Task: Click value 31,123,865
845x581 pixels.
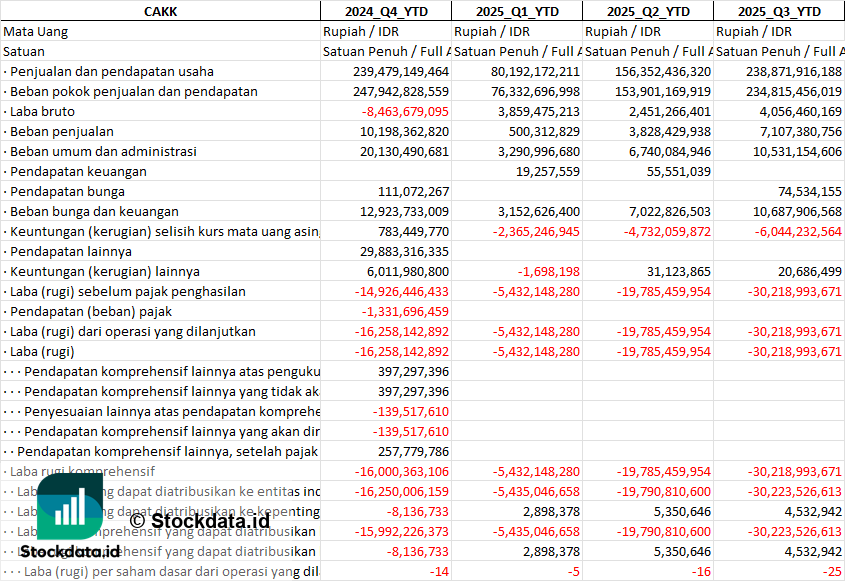Action: (679, 271)
